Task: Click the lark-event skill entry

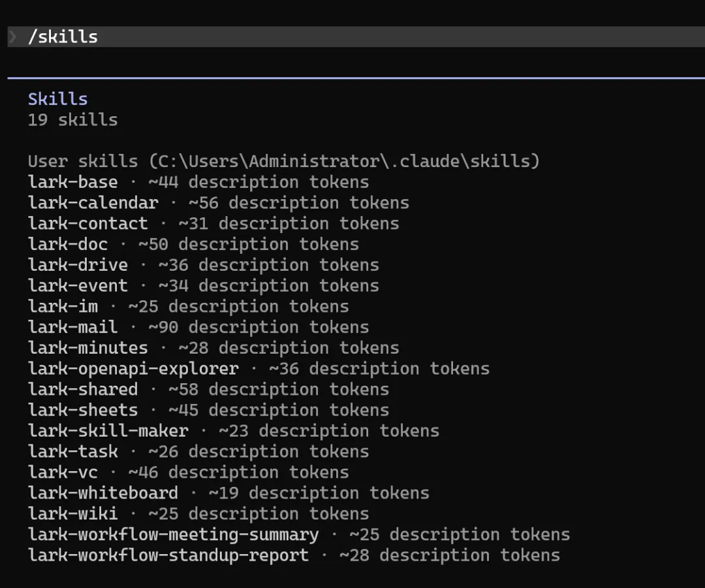Action: (x=78, y=286)
